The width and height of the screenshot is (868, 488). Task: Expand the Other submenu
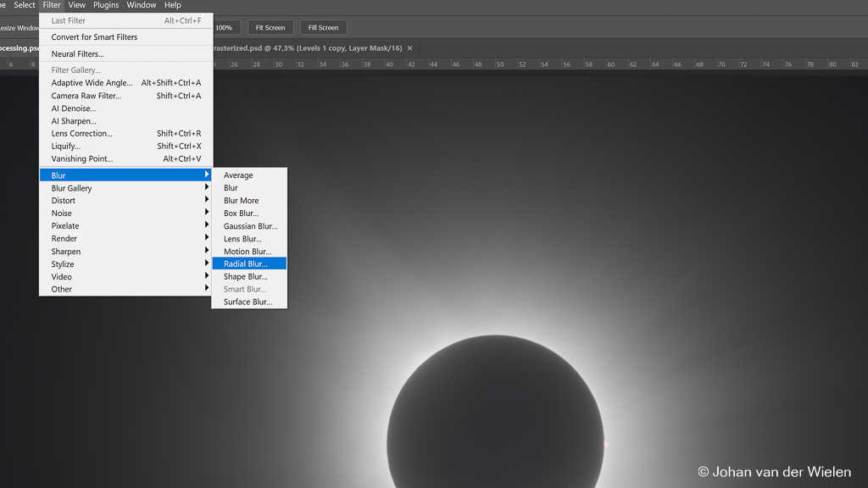(x=126, y=289)
